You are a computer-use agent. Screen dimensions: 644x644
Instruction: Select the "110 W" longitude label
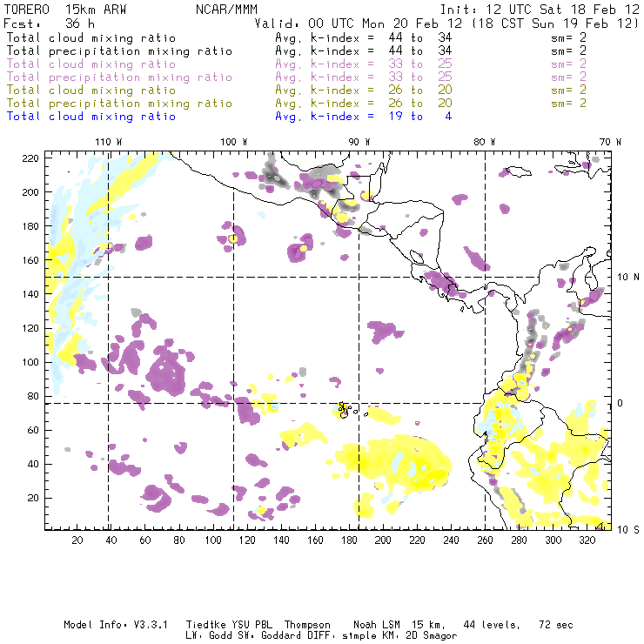click(109, 142)
